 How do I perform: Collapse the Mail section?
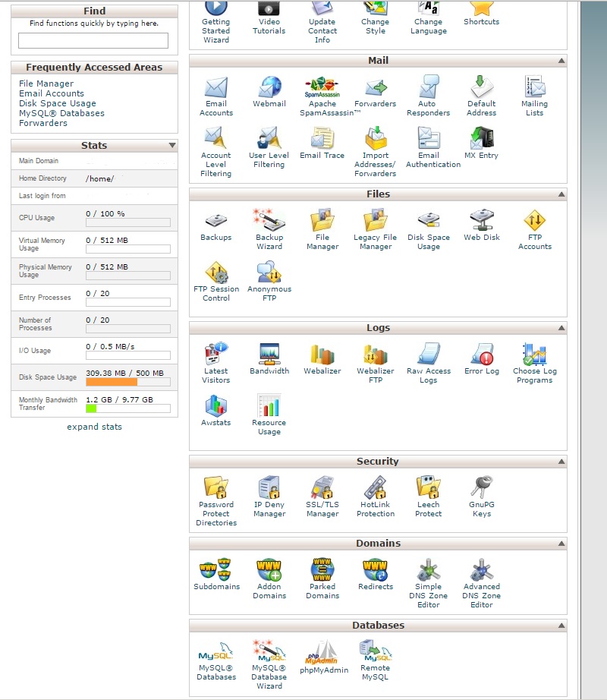click(x=561, y=60)
